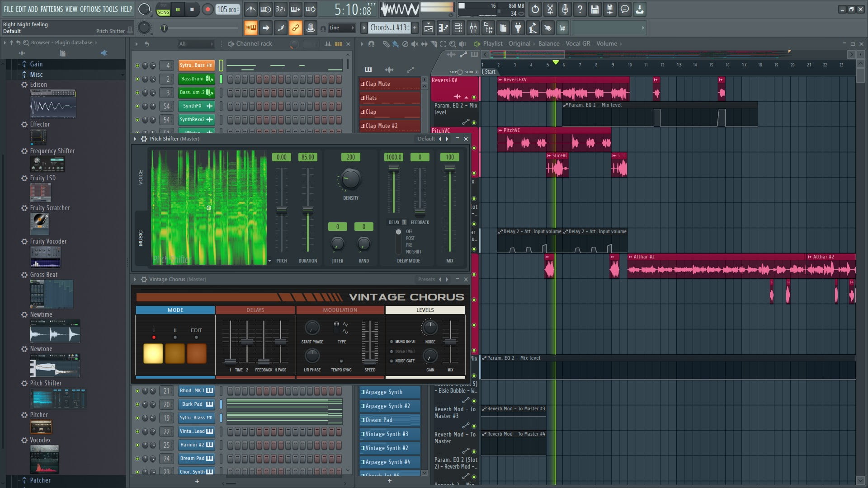Screen dimensions: 868x488
Task: Click the mixer channel rack icon
Action: coord(338,43)
